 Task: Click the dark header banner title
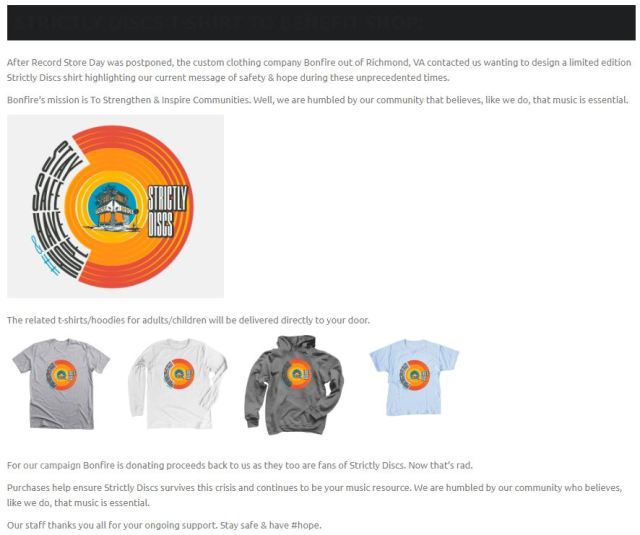[x=220, y=23]
